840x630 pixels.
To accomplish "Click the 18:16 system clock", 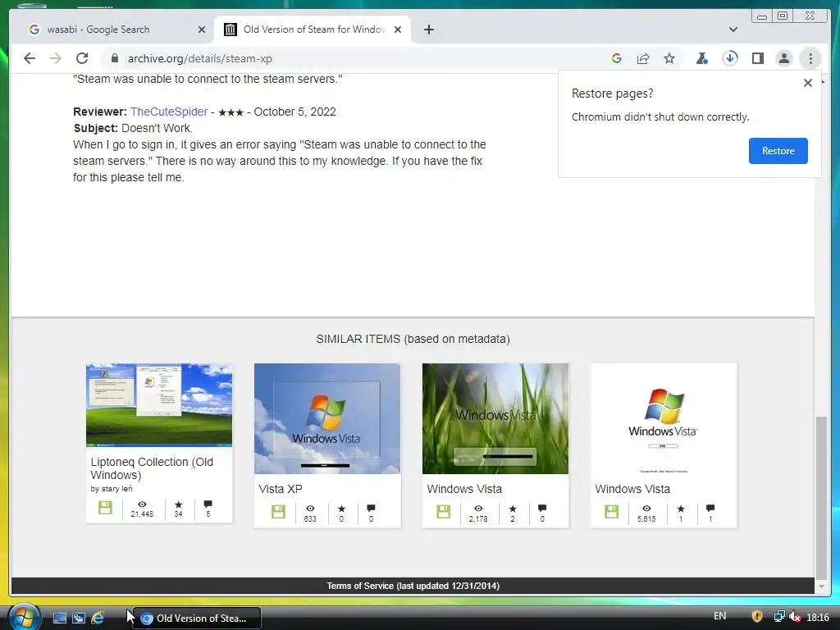I will point(818,618).
